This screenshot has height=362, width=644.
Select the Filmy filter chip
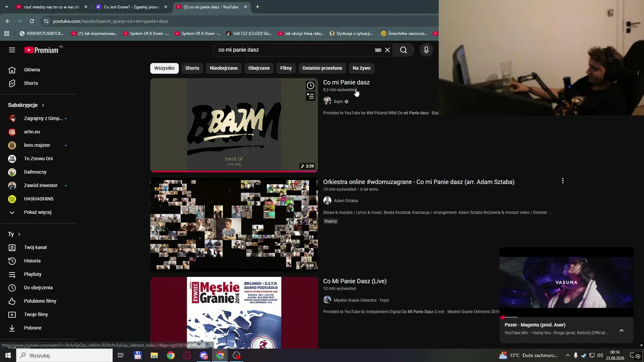click(x=286, y=68)
